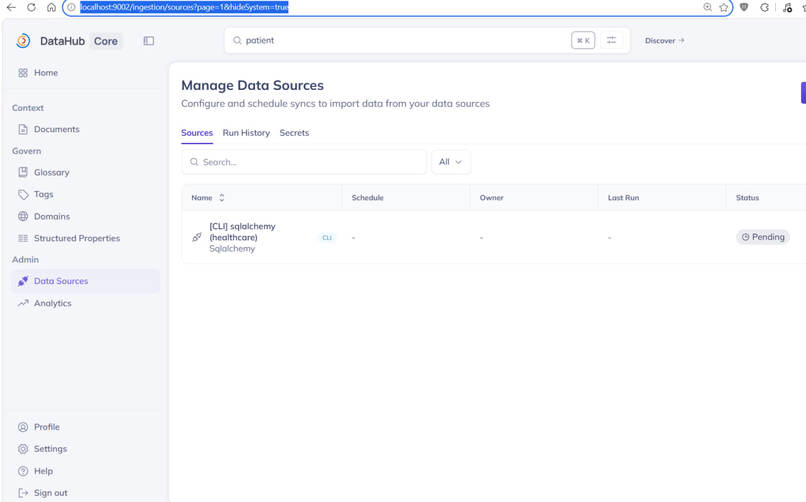The image size is (806, 502).
Task: Click the Core label next to DataHub
Action: coord(106,41)
